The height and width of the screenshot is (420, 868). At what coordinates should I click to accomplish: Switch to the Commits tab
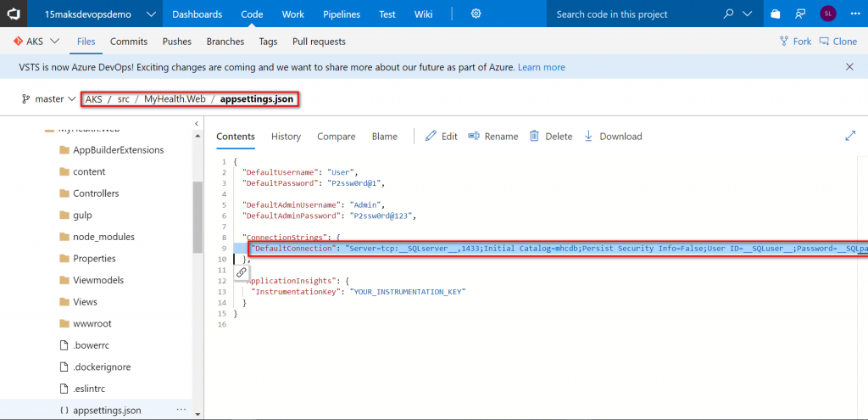tap(129, 42)
